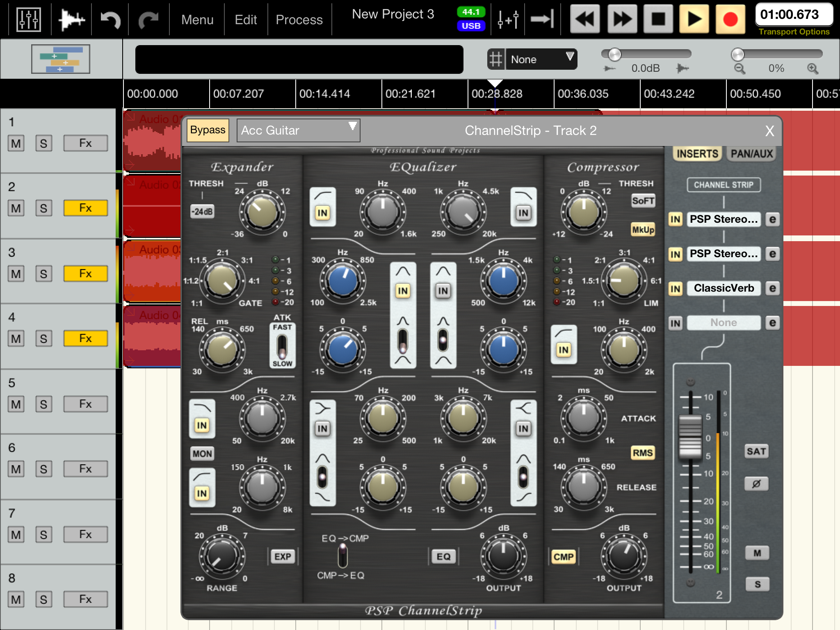Toggle the low shelf band IN button
The height and width of the screenshot is (630, 840).
point(322,429)
